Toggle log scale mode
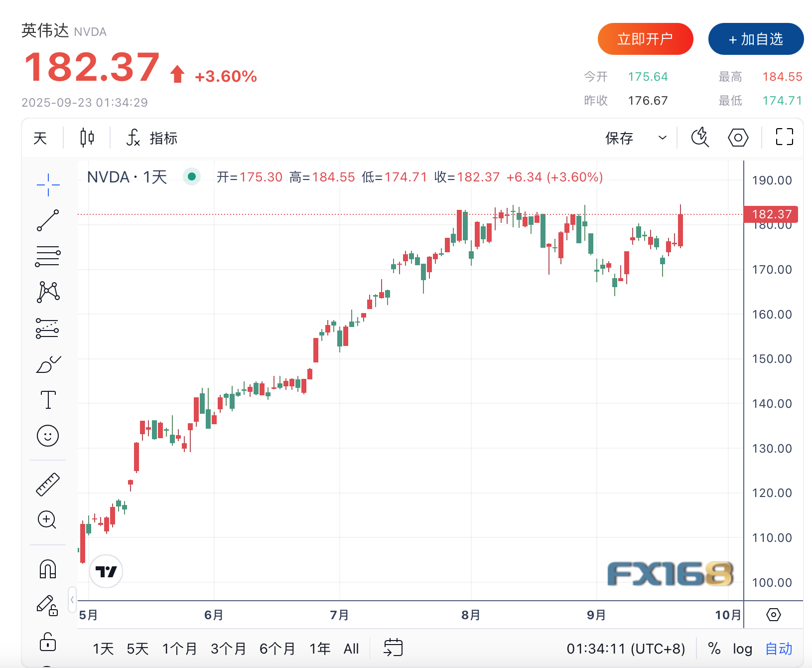This screenshot has height=668, width=812. coord(742,649)
